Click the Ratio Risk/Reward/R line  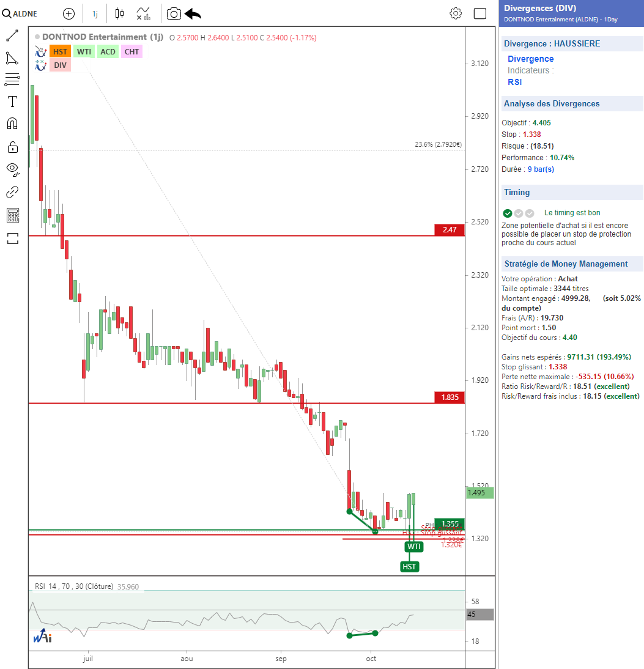pos(566,386)
